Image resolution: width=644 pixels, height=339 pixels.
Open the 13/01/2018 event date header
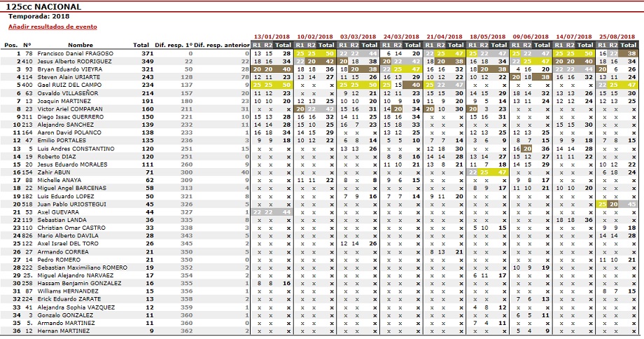[x=272, y=36]
